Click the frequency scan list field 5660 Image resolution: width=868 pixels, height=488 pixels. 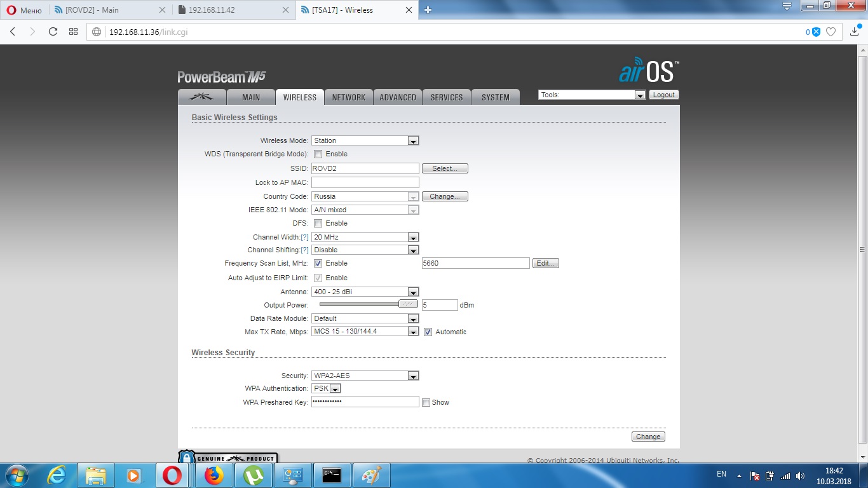click(x=475, y=263)
